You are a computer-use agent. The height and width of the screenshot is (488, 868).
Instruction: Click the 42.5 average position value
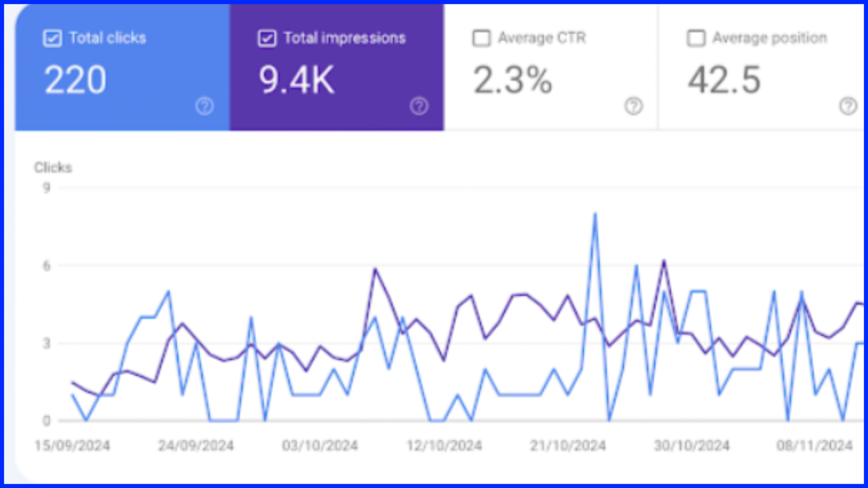tap(724, 80)
